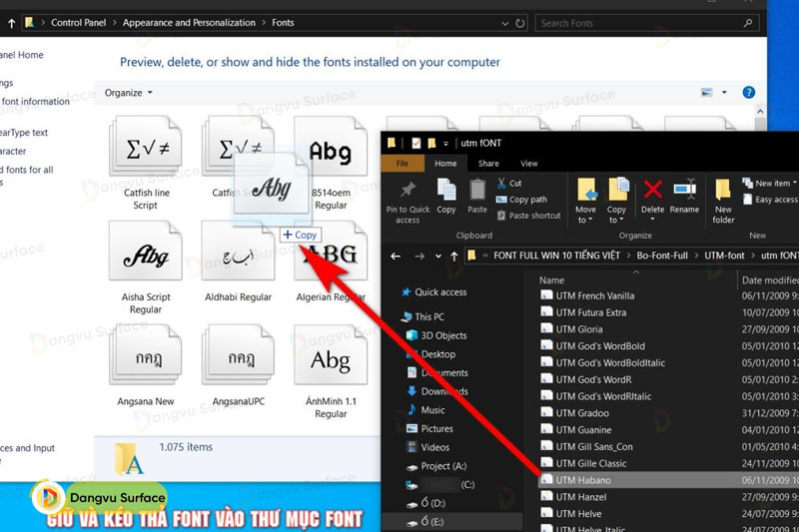Screen dimensions: 799x532
Task: Click the Pin to Quick access icon
Action: 407,191
